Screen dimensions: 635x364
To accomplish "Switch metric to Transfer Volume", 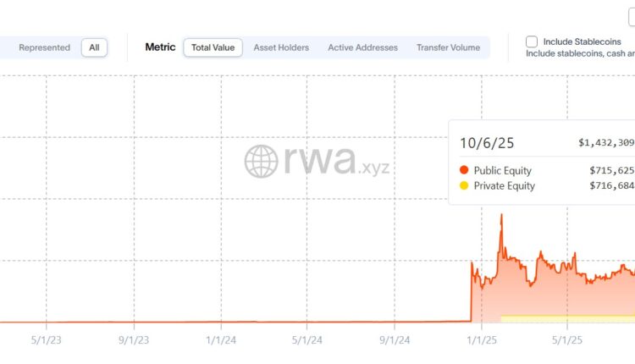I will coord(448,47).
